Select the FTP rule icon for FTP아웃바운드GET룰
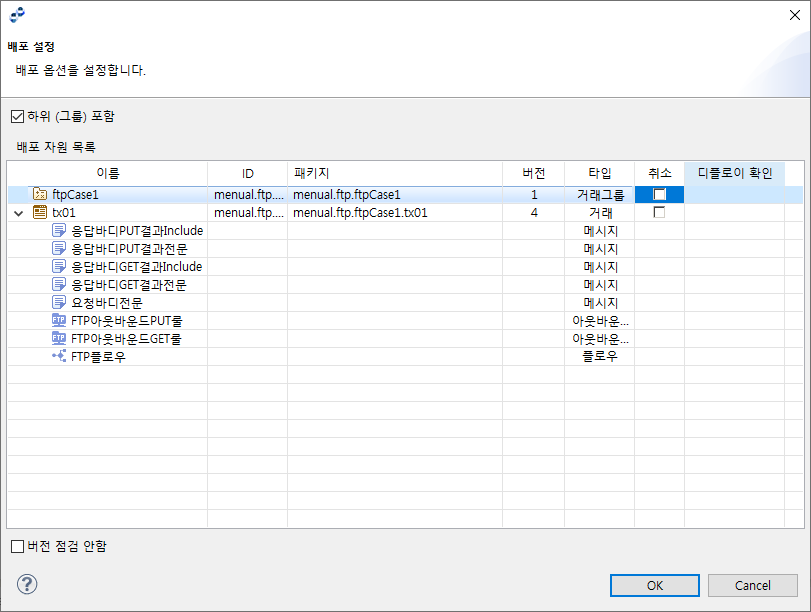Image resolution: width=811 pixels, height=612 pixels. [x=58, y=338]
